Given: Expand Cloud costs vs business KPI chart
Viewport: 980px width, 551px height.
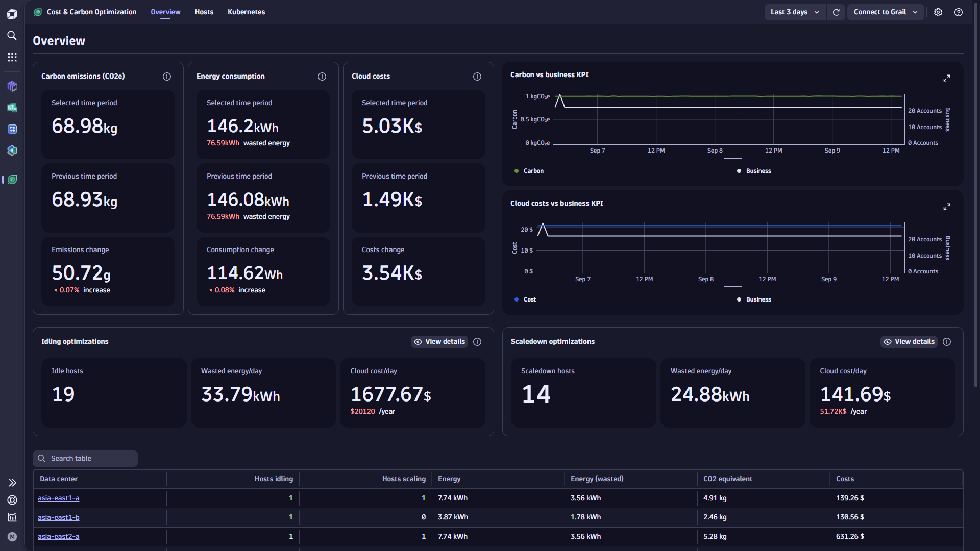Looking at the screenshot, I should 947,207.
